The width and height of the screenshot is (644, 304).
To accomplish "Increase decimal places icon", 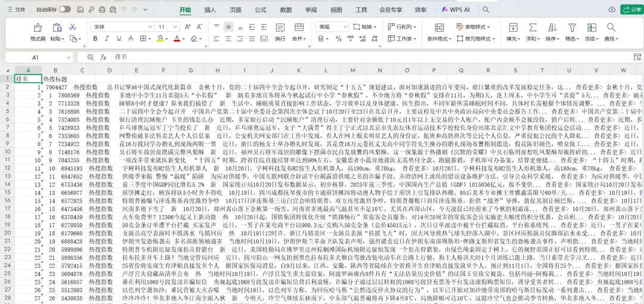I will click(x=363, y=39).
